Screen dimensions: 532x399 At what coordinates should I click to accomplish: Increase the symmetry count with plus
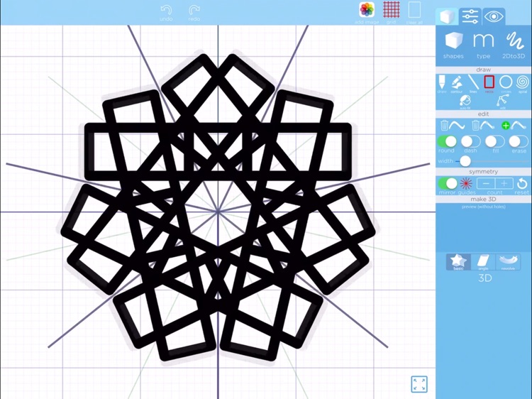click(x=504, y=184)
